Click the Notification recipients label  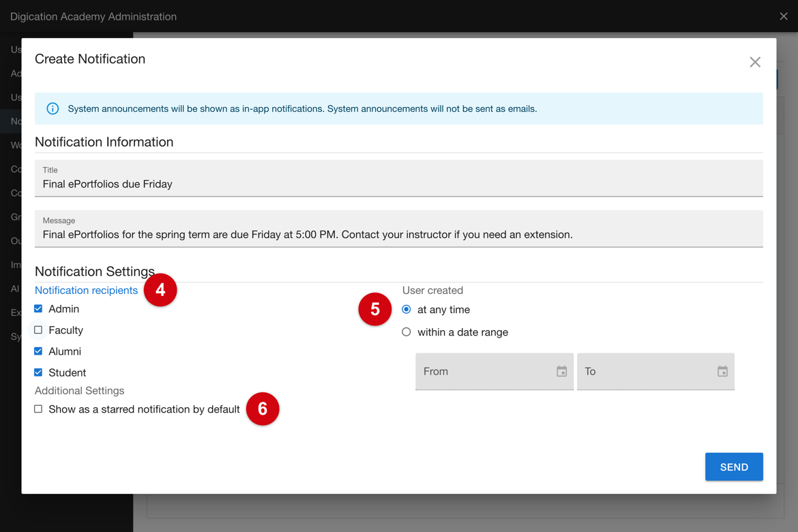point(86,290)
